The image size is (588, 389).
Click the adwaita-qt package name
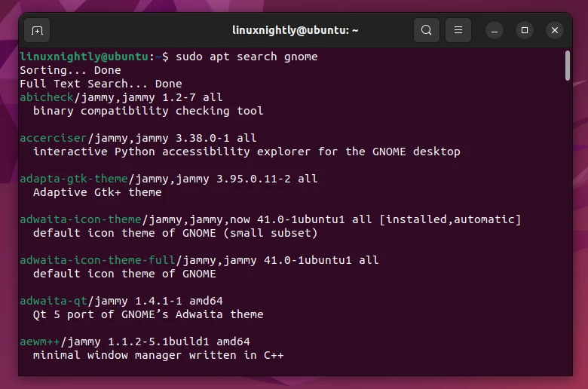click(54, 301)
